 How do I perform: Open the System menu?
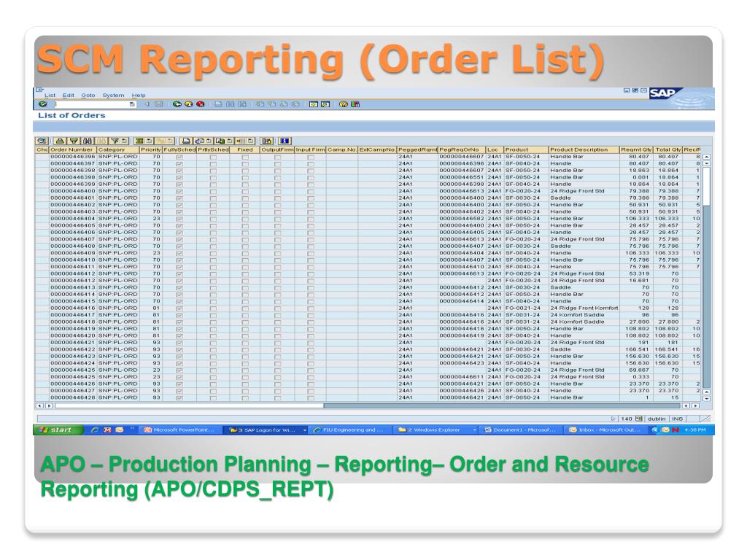[113, 96]
